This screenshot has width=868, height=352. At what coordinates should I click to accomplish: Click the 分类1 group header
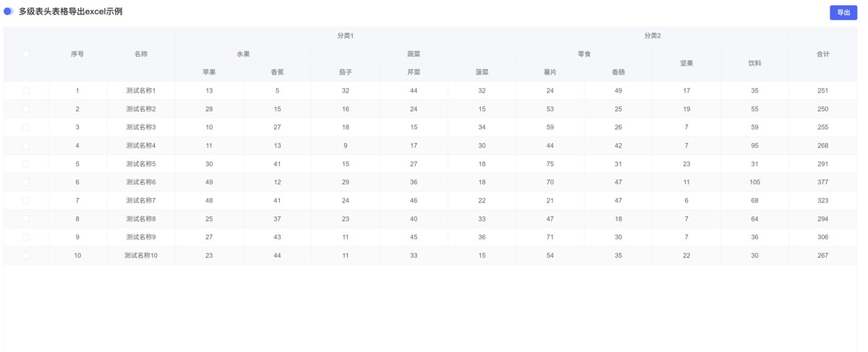[346, 35]
